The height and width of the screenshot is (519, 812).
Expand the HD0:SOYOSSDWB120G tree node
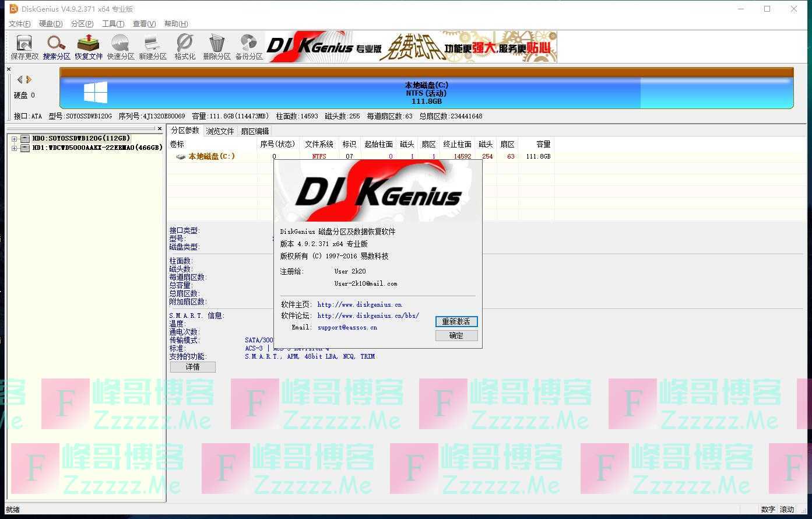[x=14, y=139]
